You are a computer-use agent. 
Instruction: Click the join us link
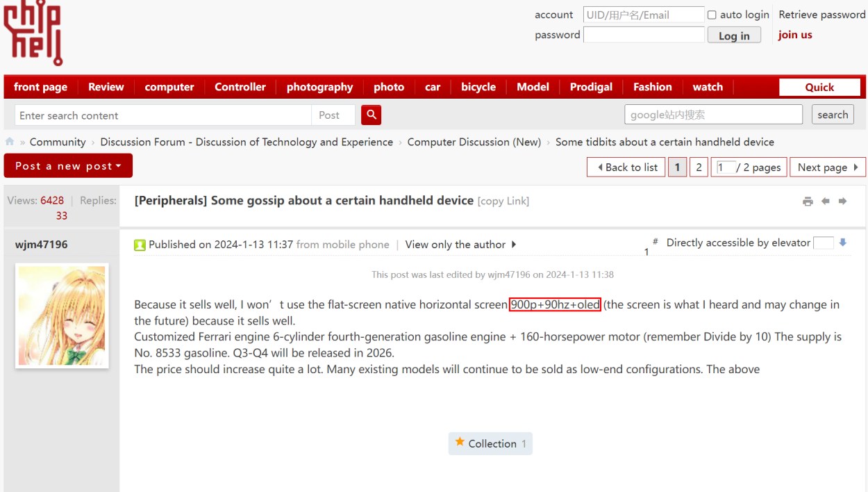[795, 35]
